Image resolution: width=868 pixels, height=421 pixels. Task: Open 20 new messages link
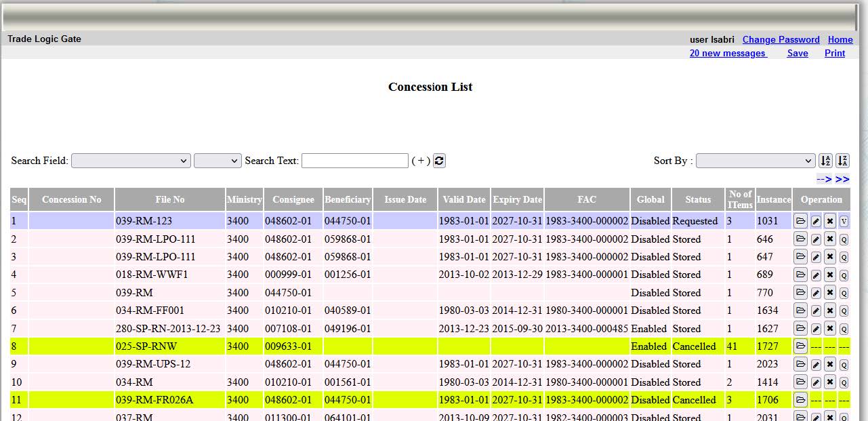pos(728,53)
